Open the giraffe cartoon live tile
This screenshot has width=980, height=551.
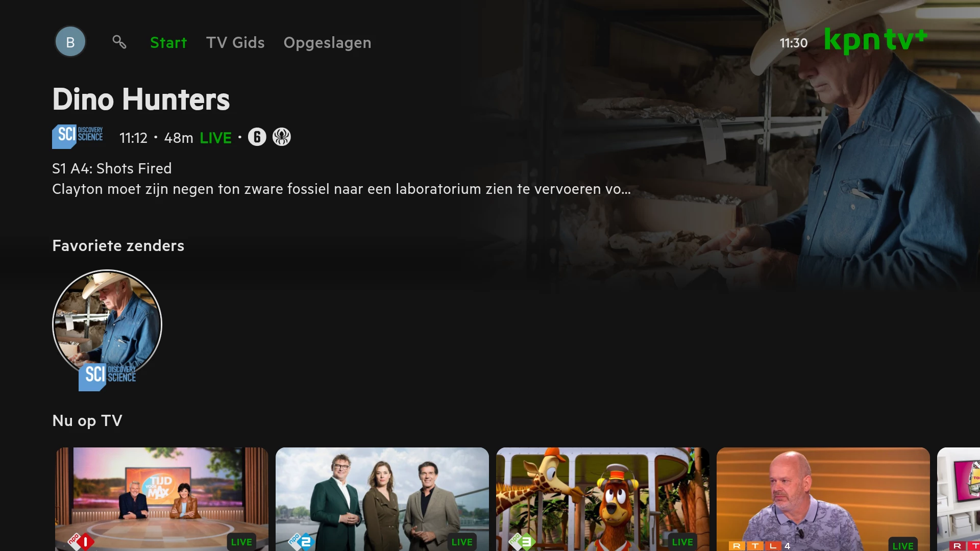coord(603,499)
